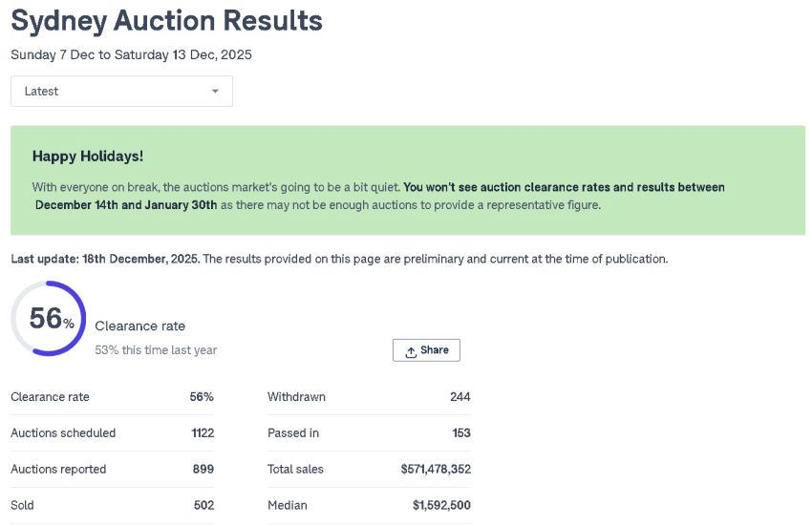Click the dropdown caret arrow beside Latest

coord(215,92)
